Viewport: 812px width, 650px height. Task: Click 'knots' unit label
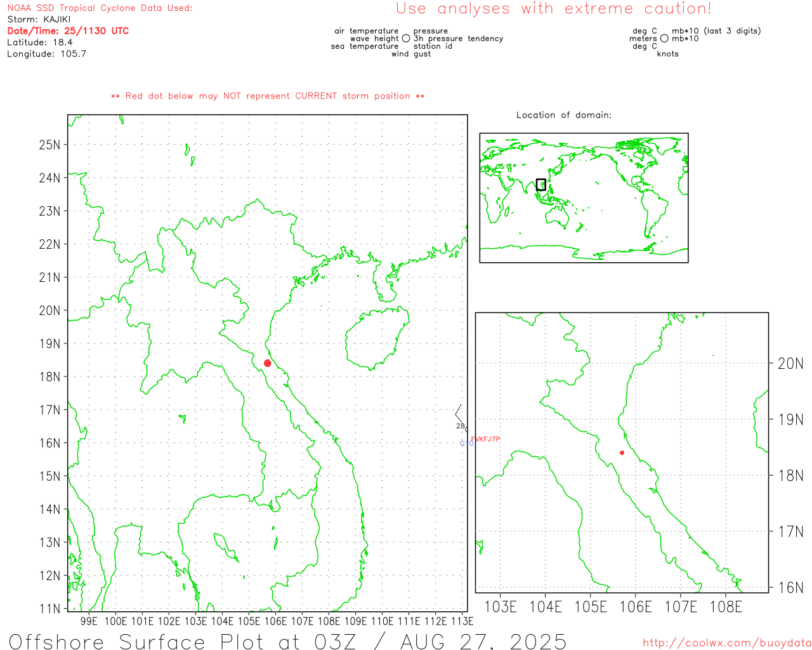(667, 54)
